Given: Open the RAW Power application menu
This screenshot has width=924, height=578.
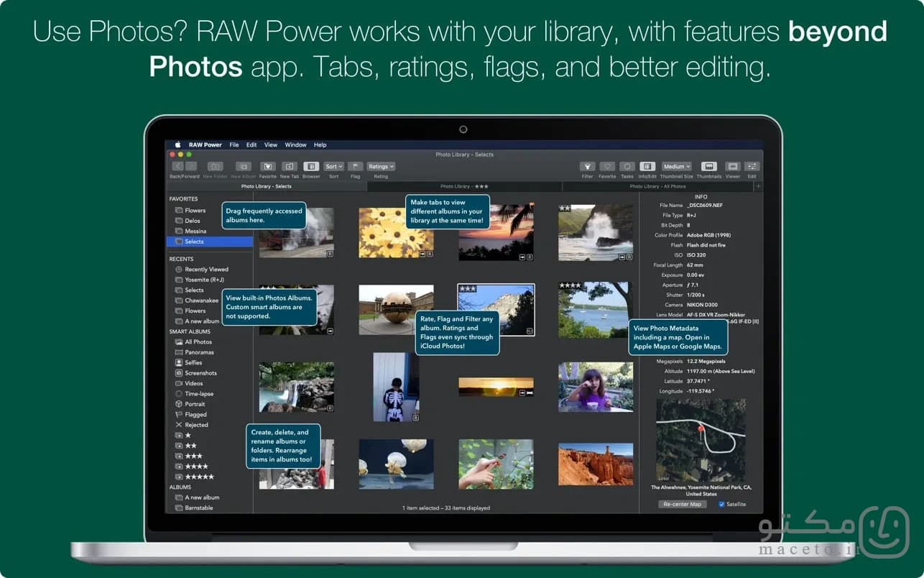Looking at the screenshot, I should [x=205, y=144].
